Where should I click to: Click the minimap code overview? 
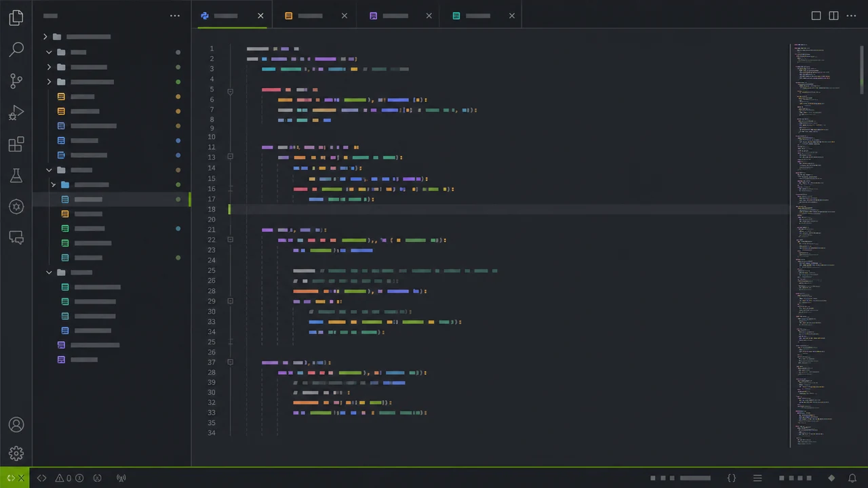pos(823,244)
